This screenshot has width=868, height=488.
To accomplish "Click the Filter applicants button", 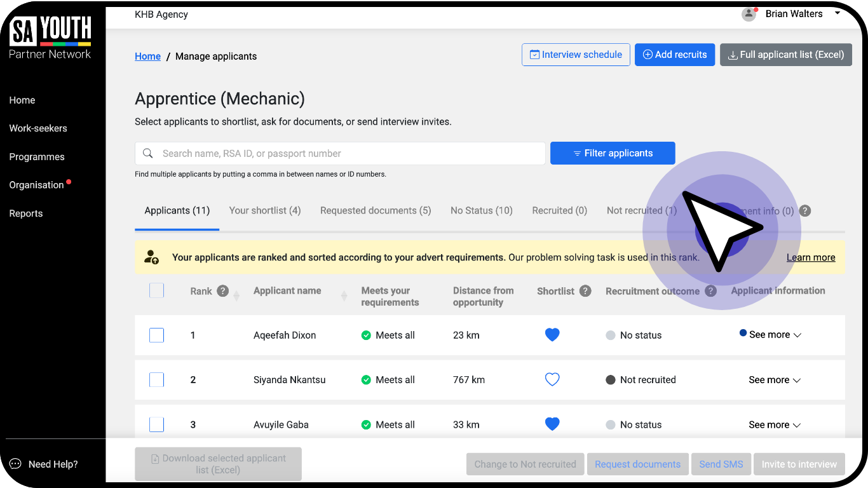I will [x=613, y=153].
